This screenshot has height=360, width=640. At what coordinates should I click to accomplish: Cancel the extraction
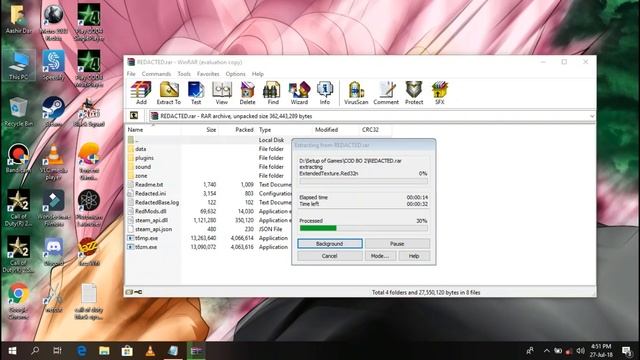[330, 256]
